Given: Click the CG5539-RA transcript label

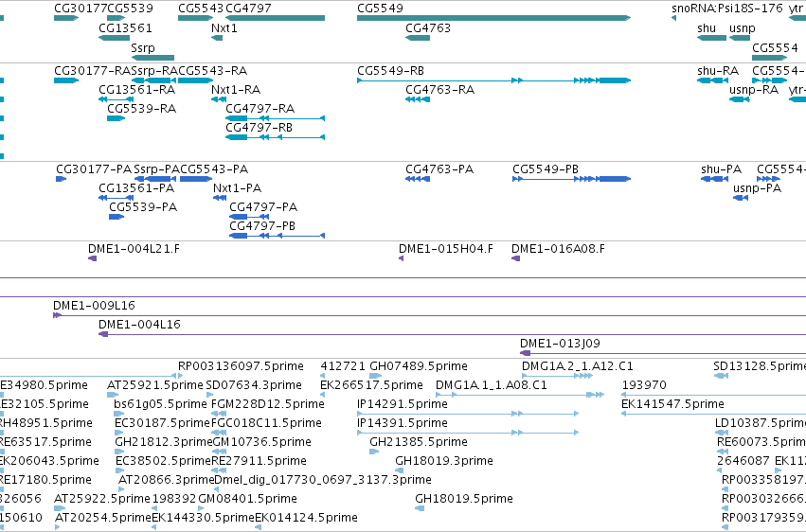Looking at the screenshot, I should pyautogui.click(x=142, y=108).
